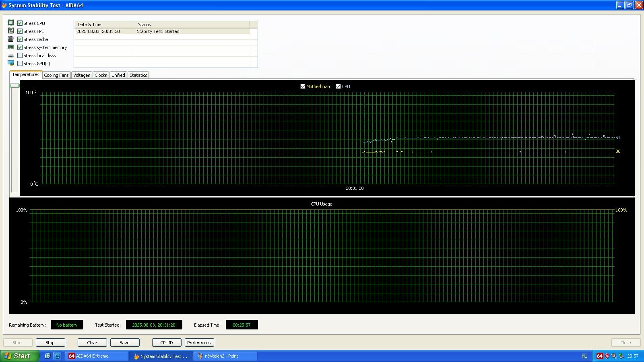Click the motherboard temperature value 36
644x362 pixels.
click(618, 151)
